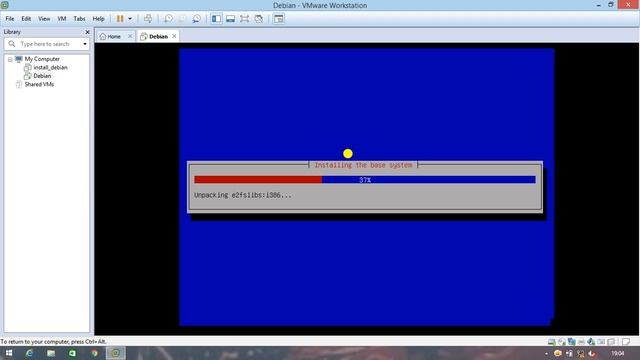Click the Send Ctrl+Alt+Del toolbar icon

148,19
